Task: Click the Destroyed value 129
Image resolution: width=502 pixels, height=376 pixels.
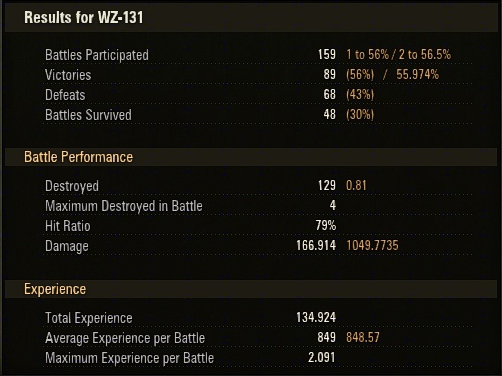Action: click(x=327, y=186)
